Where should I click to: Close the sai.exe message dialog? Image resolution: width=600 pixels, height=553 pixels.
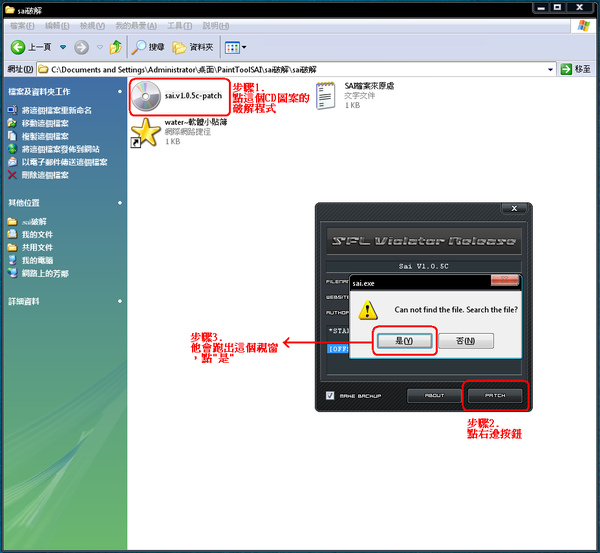pos(505,280)
